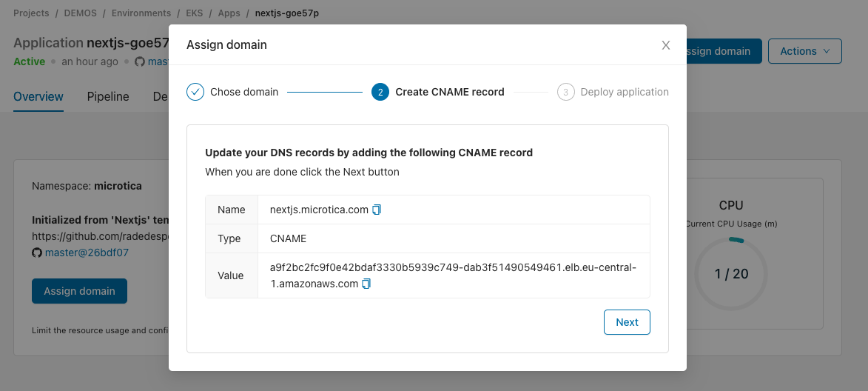The height and width of the screenshot is (391, 868).
Task: Open Environments breadcrumb link
Action: pyautogui.click(x=141, y=13)
